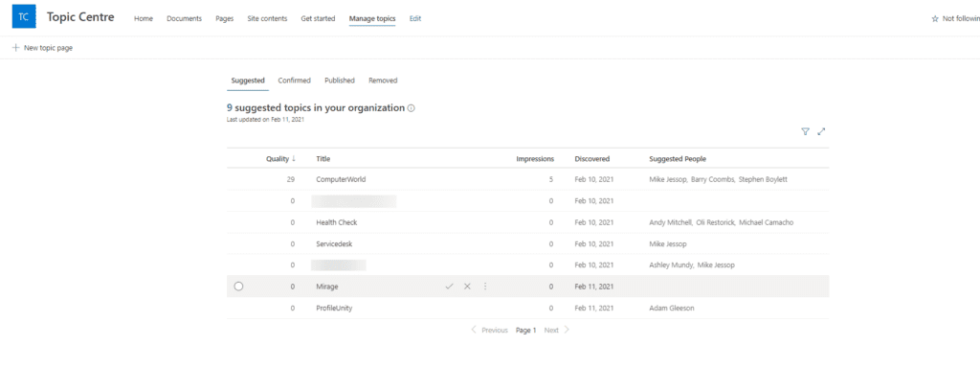The image size is (980, 368).
Task: Click the Impressions column header
Action: tap(535, 159)
